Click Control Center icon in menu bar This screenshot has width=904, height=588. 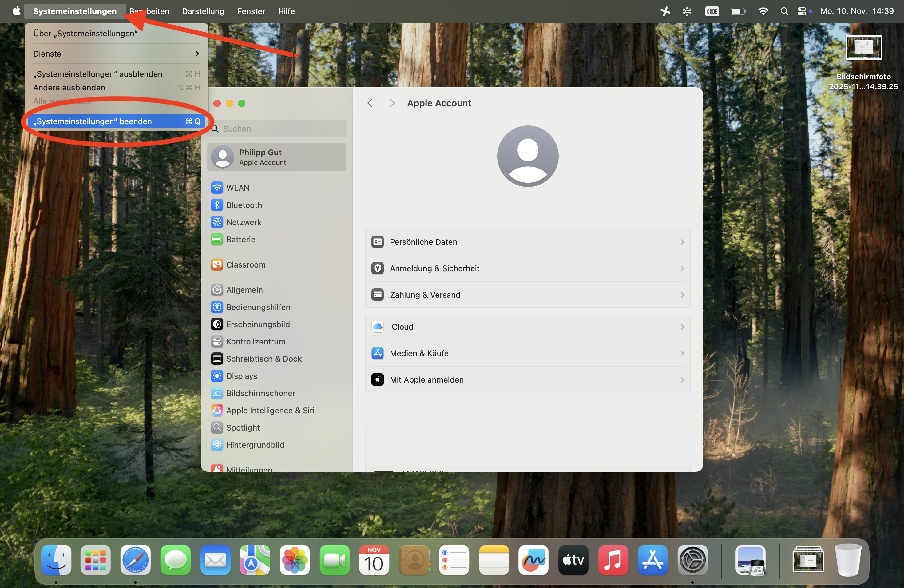pyautogui.click(x=801, y=11)
